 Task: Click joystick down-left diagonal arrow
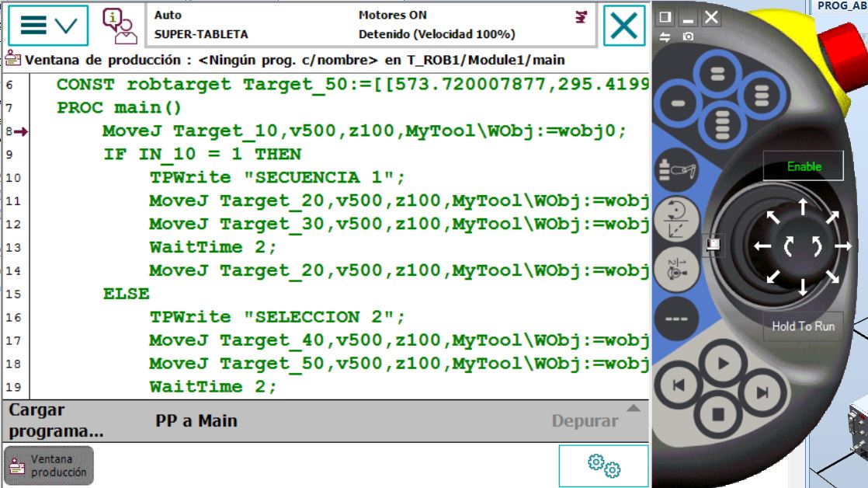coord(773,277)
